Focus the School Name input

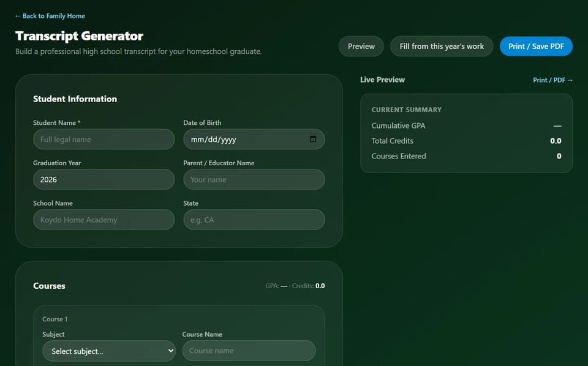pyautogui.click(x=104, y=220)
